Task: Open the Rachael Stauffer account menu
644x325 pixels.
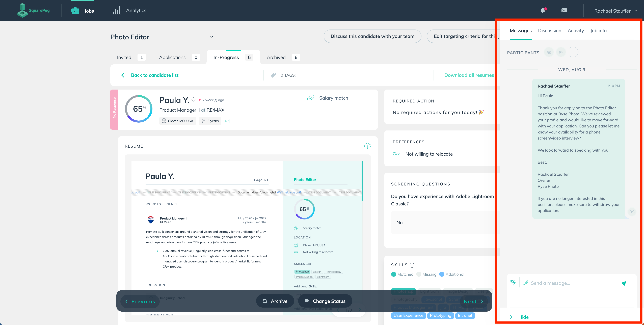Action: (616, 11)
